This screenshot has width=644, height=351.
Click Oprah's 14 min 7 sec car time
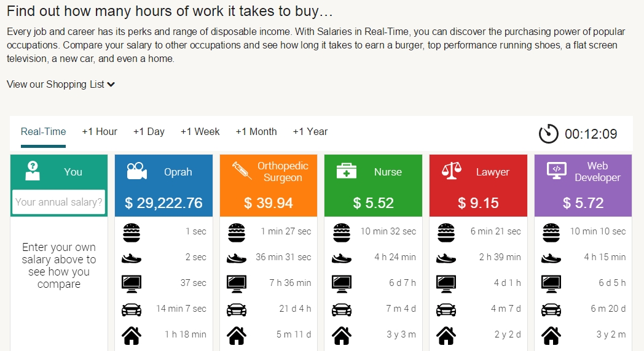tap(181, 309)
